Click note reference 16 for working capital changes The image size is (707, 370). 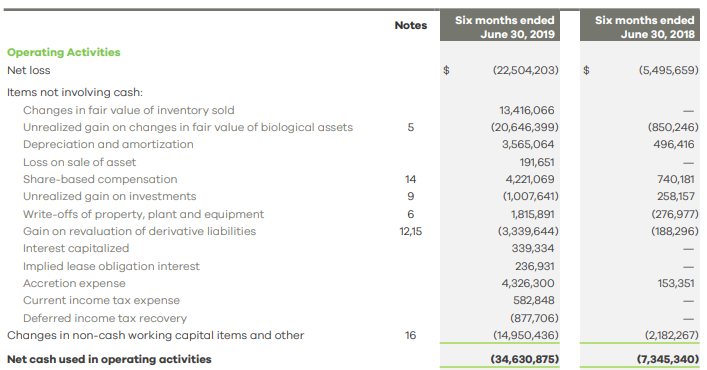point(410,335)
